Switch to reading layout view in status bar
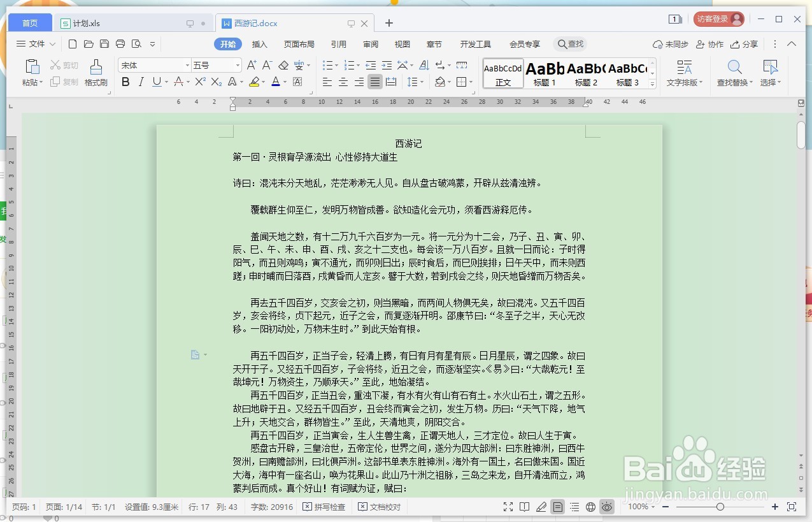Image resolution: width=812 pixels, height=522 pixels. pyautogui.click(x=525, y=507)
